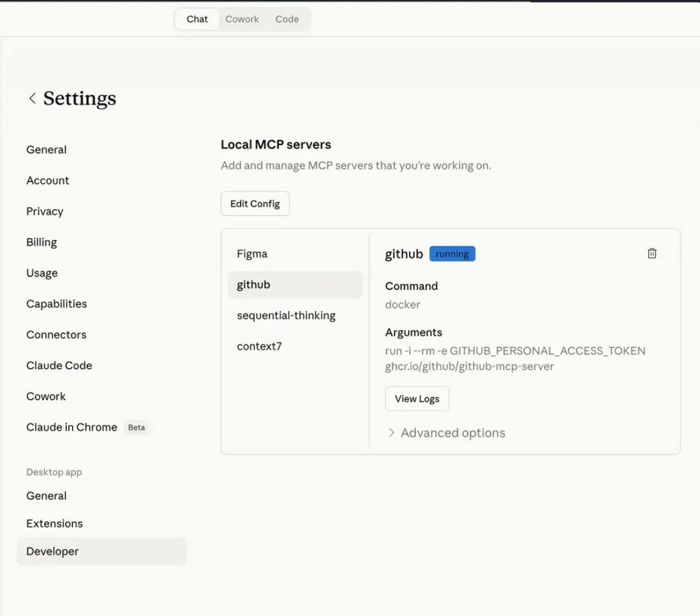Image resolution: width=700 pixels, height=616 pixels.
Task: Go to Connectors settings
Action: point(56,335)
